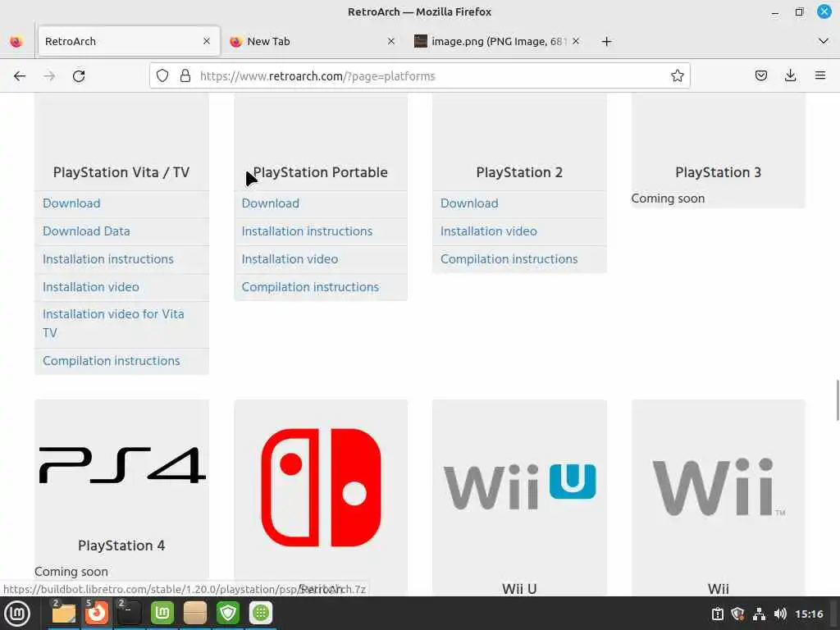Open the Linux Mint start menu
Screen dimensions: 840x630
(x=17, y=614)
